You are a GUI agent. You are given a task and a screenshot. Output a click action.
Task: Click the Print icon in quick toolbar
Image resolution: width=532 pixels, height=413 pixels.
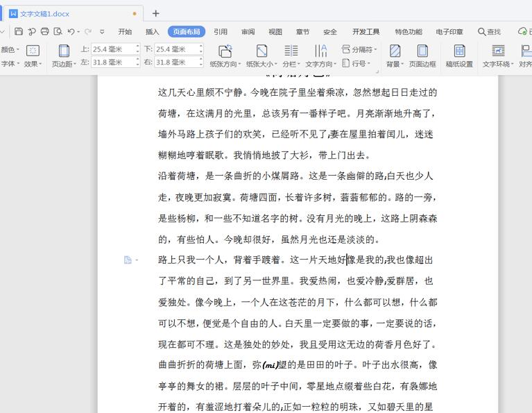[45, 32]
